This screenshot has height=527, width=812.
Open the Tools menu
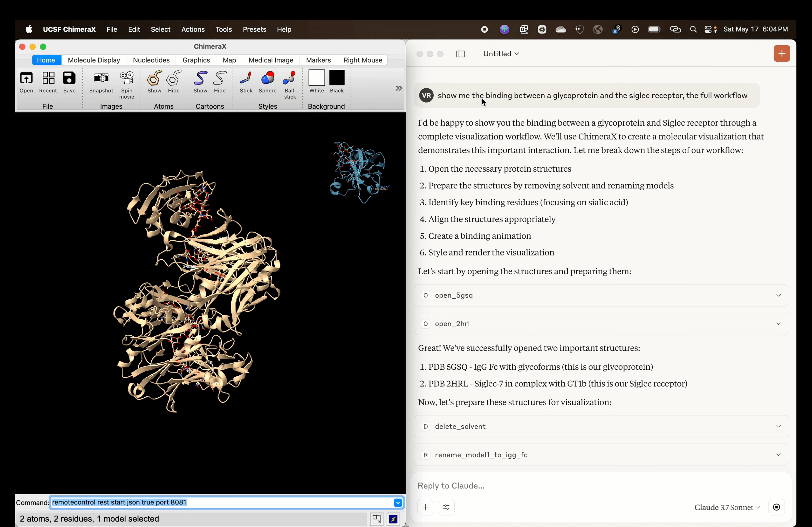point(224,29)
